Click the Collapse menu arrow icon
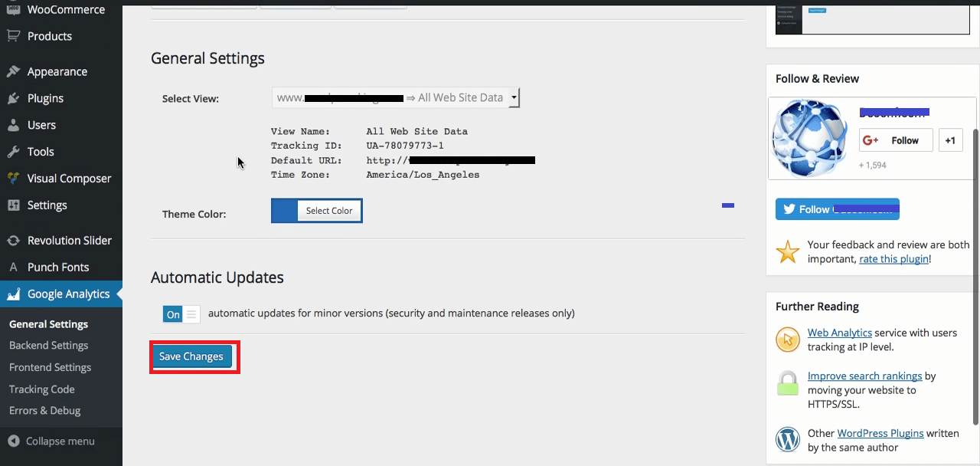Screen dimensions: 980x466 coord(13,441)
